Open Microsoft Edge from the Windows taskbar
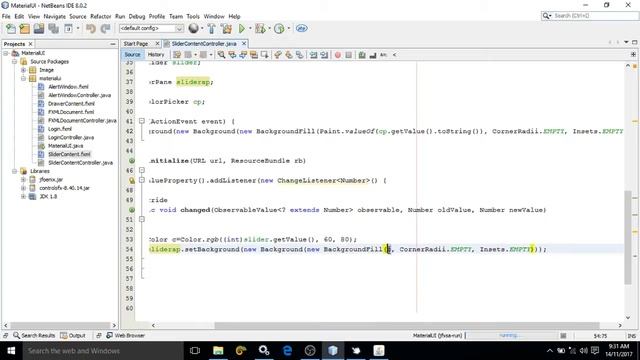This screenshot has height=360, width=640. pyautogui.click(x=287, y=351)
